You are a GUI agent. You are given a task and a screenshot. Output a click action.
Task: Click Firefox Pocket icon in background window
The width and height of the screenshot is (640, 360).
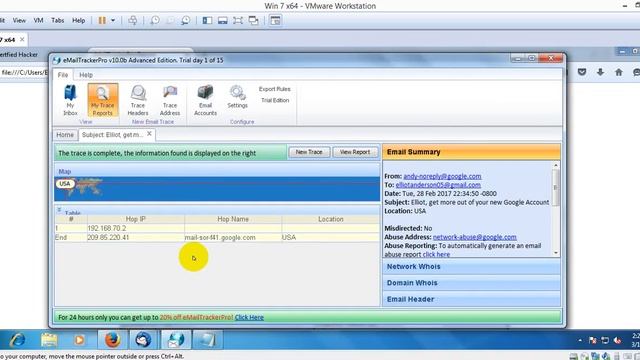pos(582,72)
